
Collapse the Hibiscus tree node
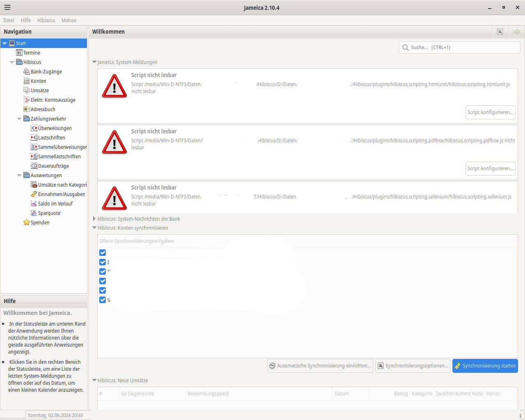click(x=12, y=62)
